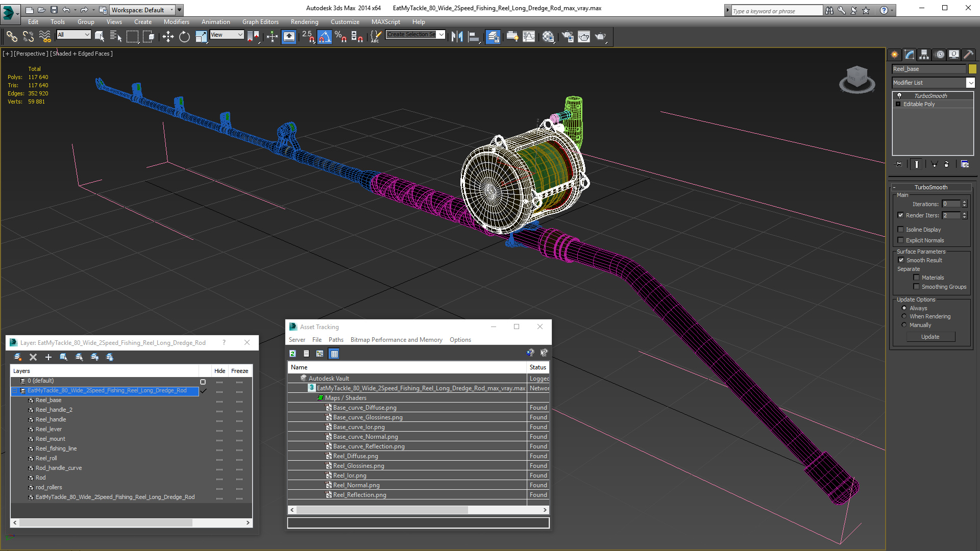Screen dimensions: 980x551
Task: Open the selection filter All dropdown
Action: tap(73, 35)
